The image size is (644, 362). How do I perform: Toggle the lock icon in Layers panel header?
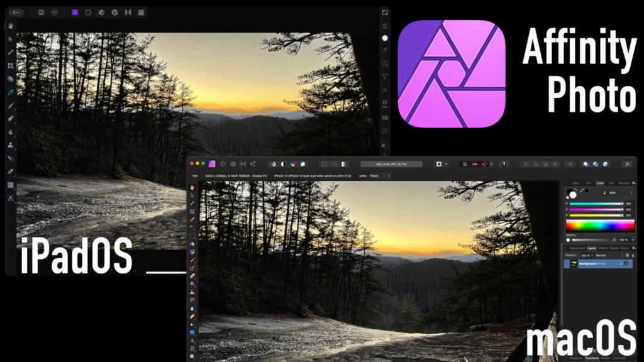(633, 255)
